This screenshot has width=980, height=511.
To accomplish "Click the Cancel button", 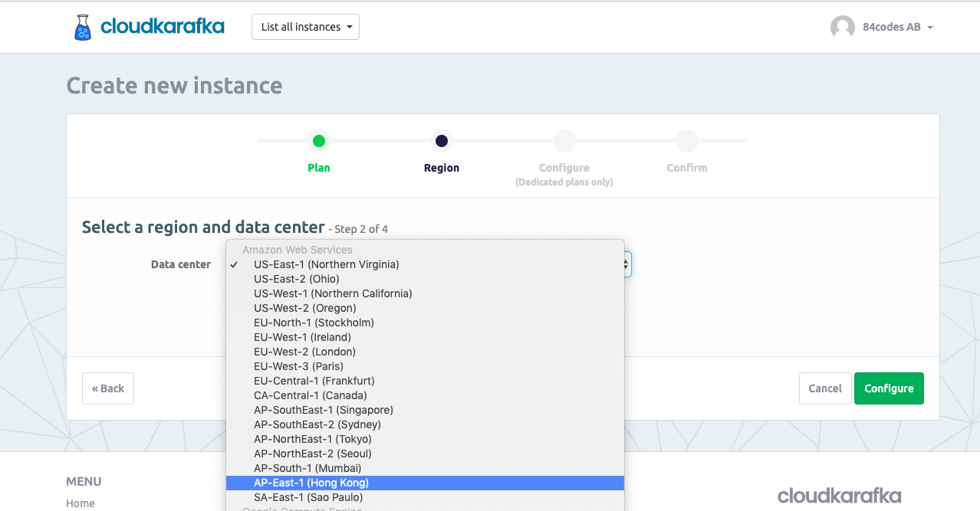I will (825, 388).
